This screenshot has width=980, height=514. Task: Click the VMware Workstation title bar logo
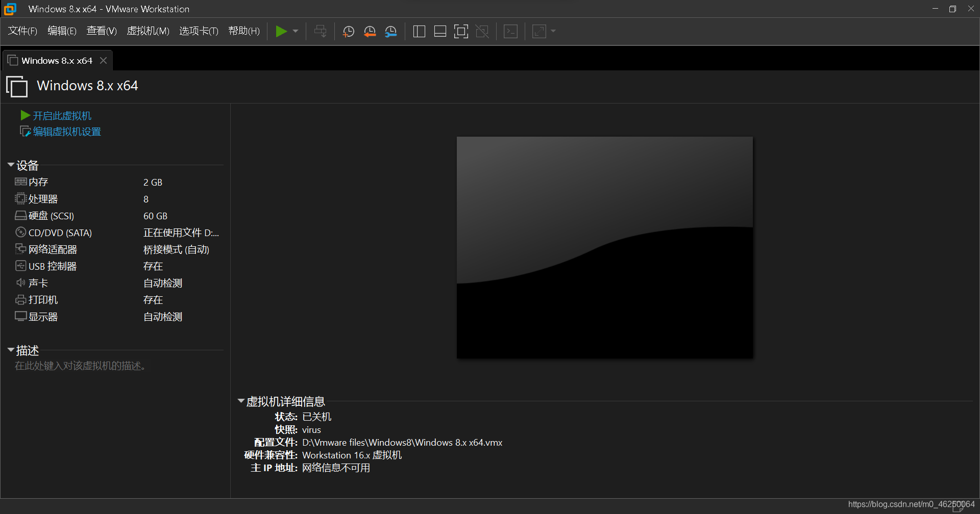[10, 9]
